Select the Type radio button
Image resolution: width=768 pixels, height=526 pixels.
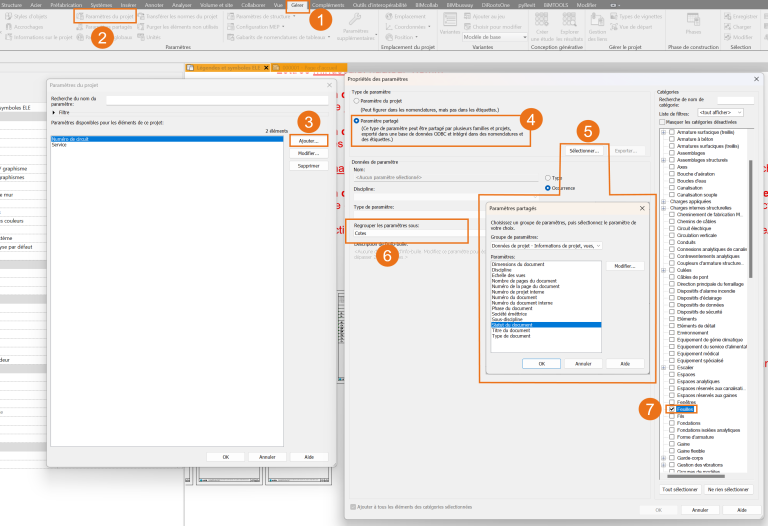tap(548, 178)
